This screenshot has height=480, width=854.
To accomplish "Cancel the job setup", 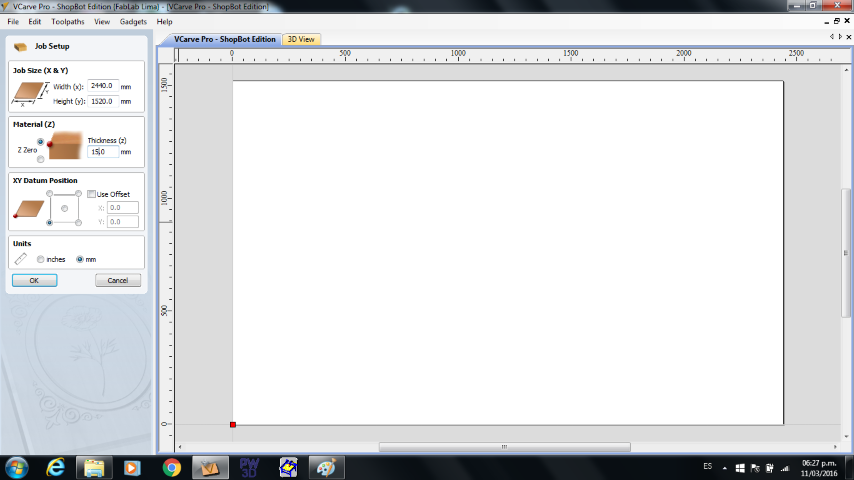I will click(118, 281).
